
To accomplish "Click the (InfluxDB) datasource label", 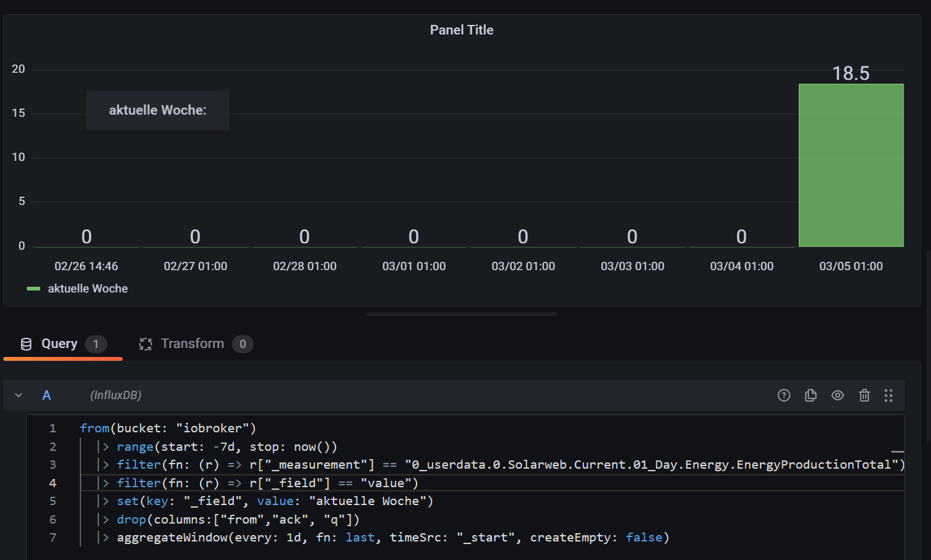I will click(116, 395).
